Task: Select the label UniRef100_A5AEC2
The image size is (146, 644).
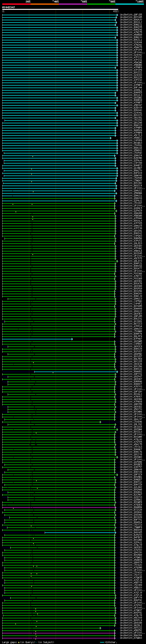Action: 131,138
